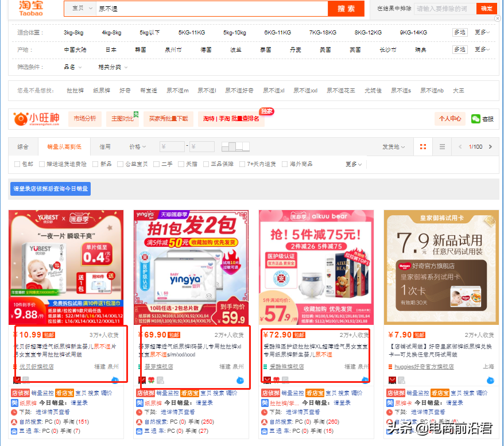Click the list view icon next to pagination
The height and width of the screenshot is (446, 504).
point(441,146)
